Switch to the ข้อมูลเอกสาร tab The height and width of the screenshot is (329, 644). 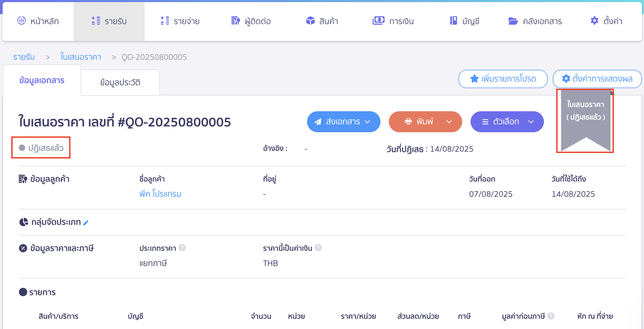click(x=42, y=80)
